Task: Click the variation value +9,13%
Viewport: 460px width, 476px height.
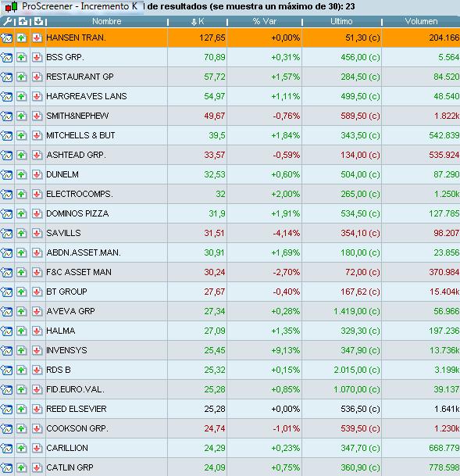Action: pyautogui.click(x=285, y=351)
